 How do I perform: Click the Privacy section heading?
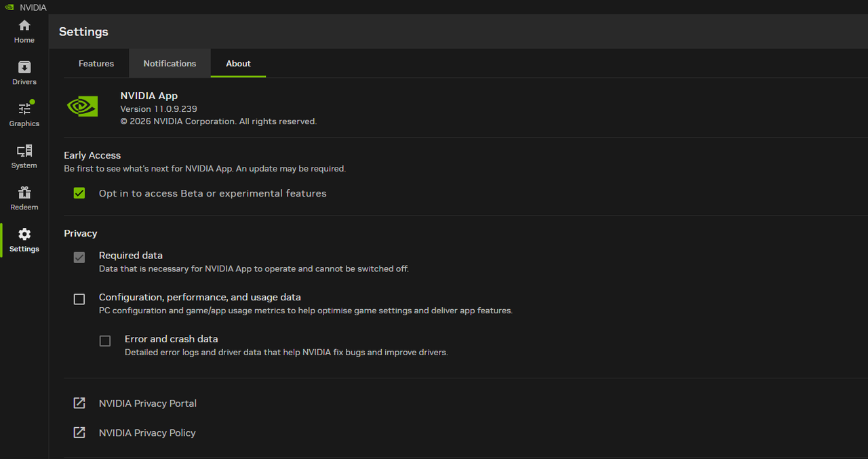coord(81,233)
